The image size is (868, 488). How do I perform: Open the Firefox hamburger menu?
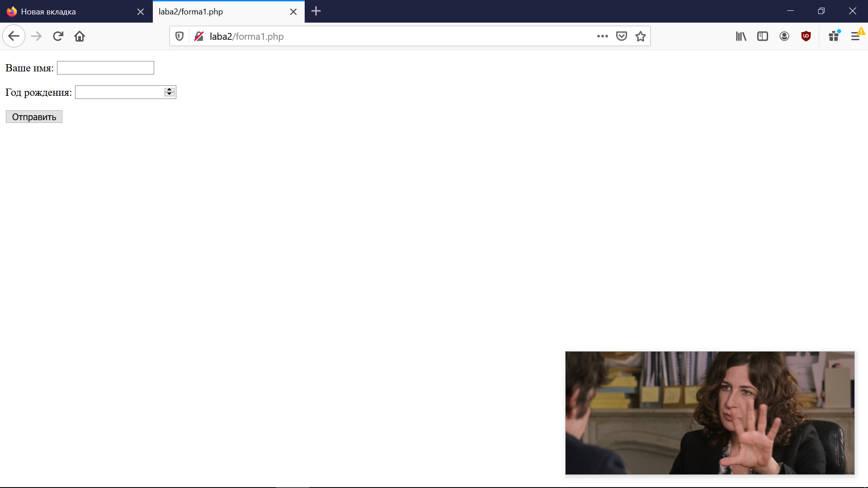point(855,36)
